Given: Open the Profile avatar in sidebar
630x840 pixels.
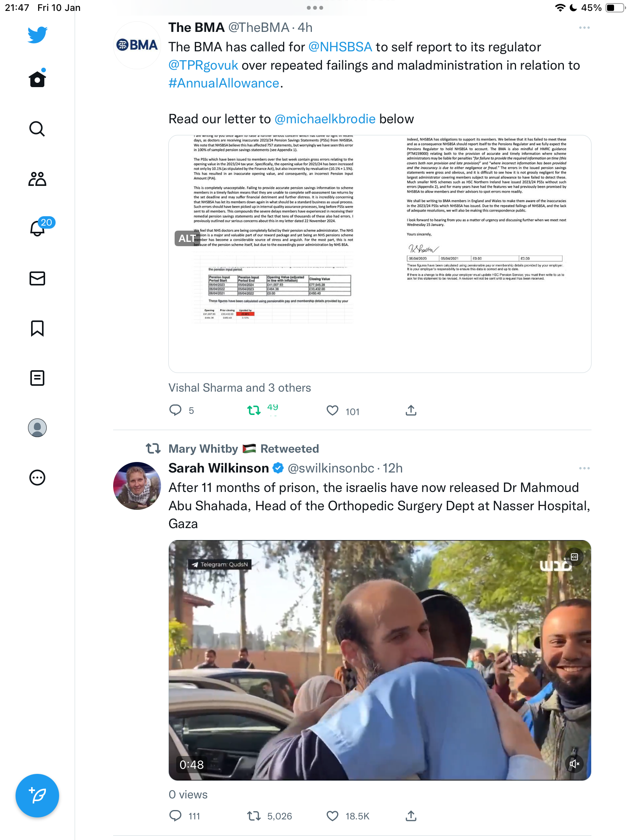Looking at the screenshot, I should 37,428.
